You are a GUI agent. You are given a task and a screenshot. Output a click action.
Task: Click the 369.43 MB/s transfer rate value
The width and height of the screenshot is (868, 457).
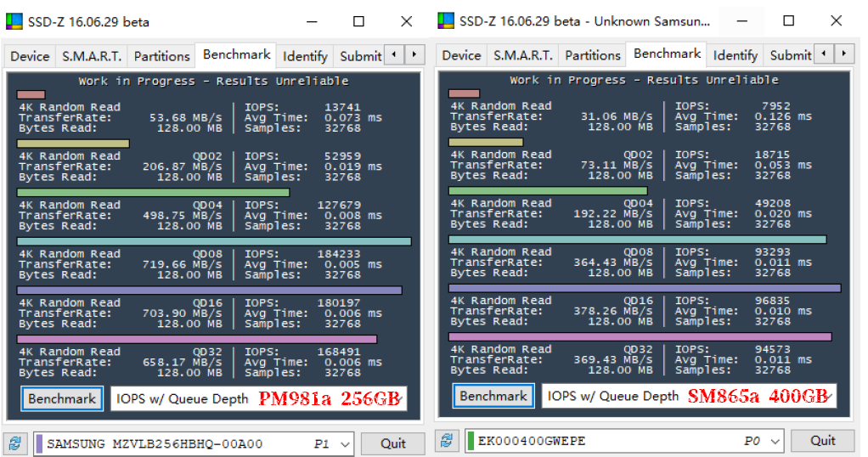pyautogui.click(x=613, y=359)
